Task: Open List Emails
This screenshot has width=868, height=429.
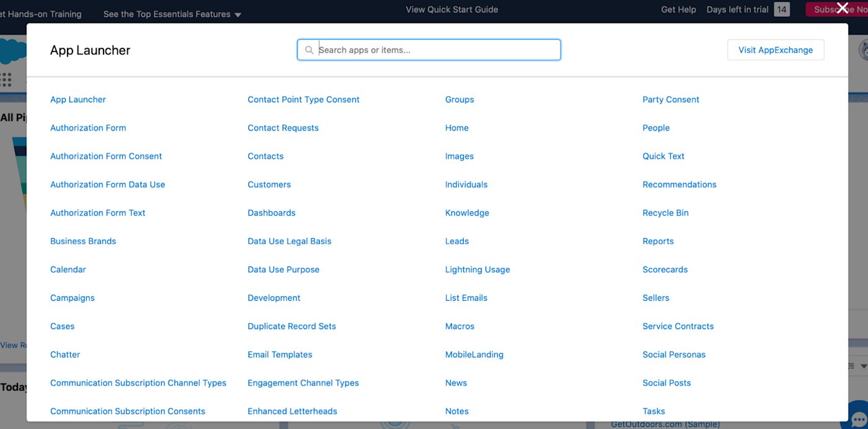Action: click(466, 298)
